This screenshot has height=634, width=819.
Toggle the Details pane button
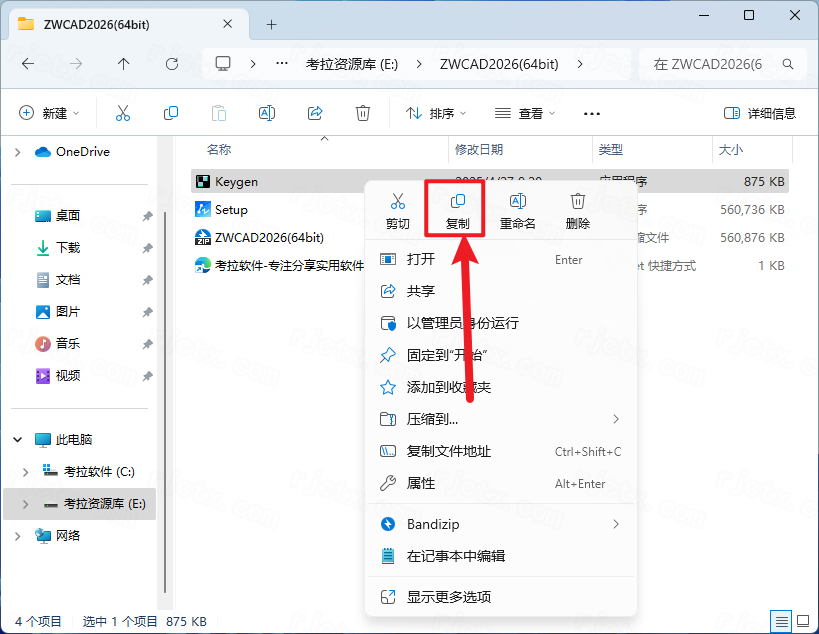tap(759, 113)
